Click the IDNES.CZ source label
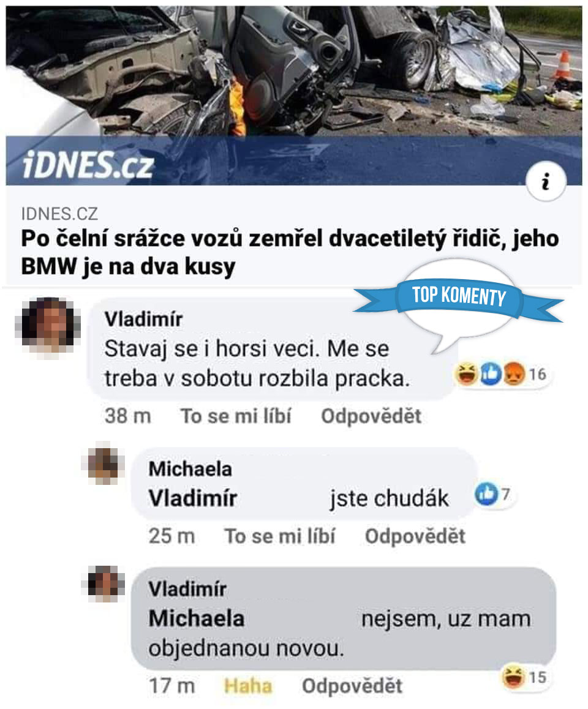The height and width of the screenshot is (709, 588). 59,214
